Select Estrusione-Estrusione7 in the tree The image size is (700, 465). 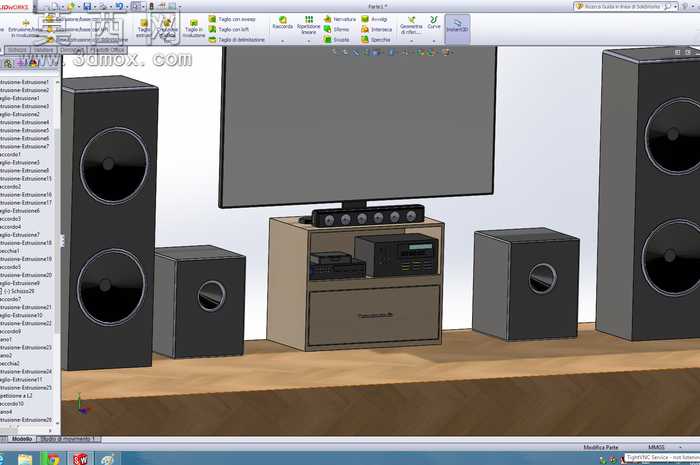[24, 146]
